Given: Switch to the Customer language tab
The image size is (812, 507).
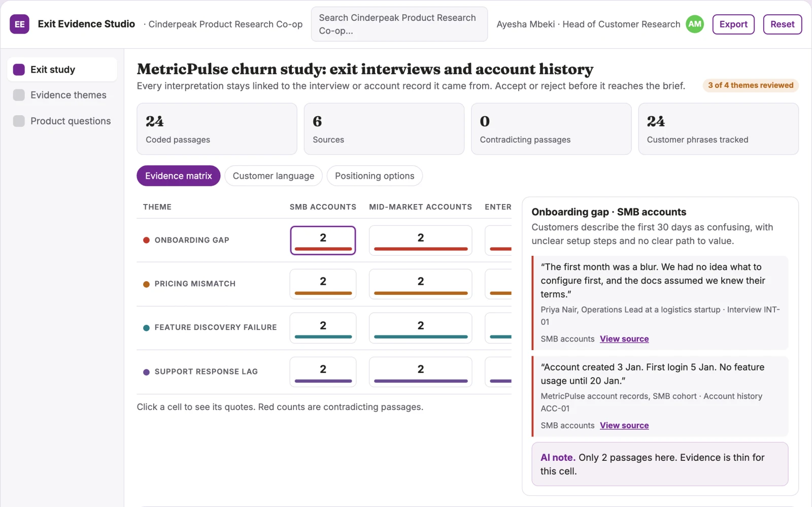Looking at the screenshot, I should pyautogui.click(x=274, y=176).
